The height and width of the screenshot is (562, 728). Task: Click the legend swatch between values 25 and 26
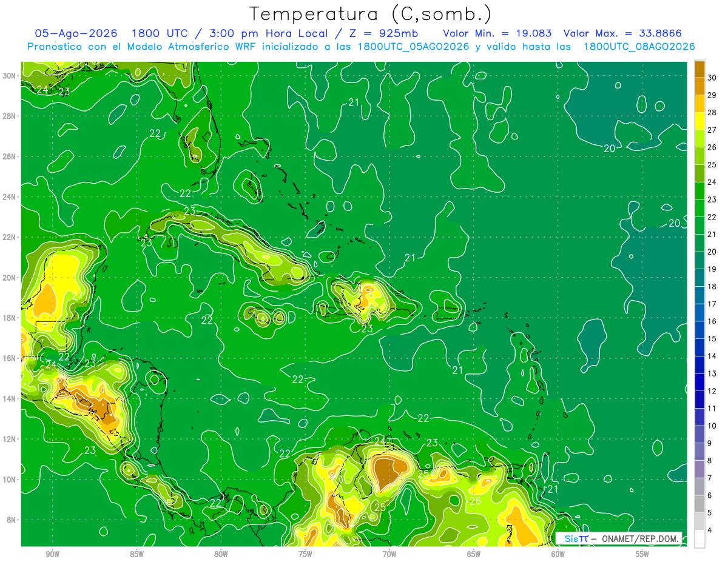[x=699, y=156]
